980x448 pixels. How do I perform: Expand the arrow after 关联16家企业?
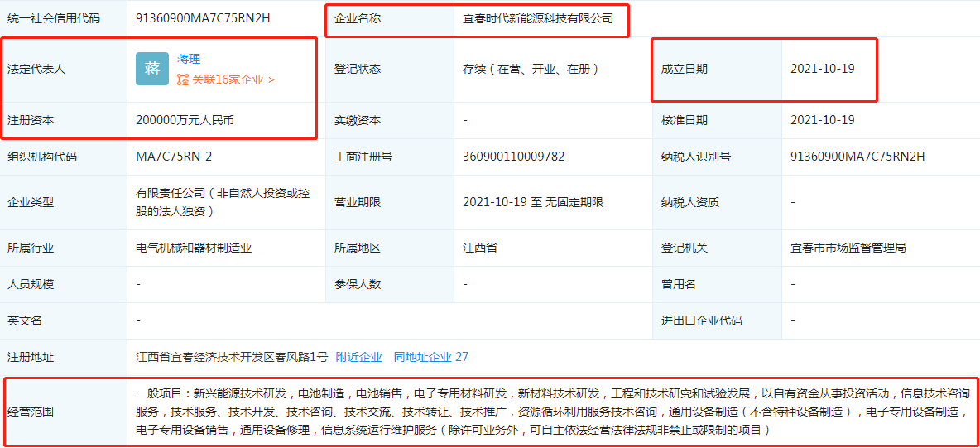pos(271,80)
